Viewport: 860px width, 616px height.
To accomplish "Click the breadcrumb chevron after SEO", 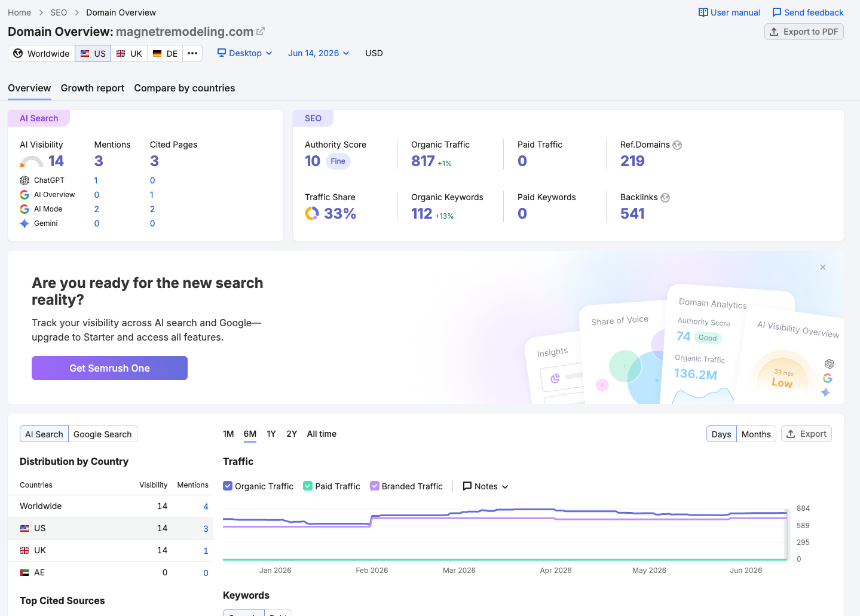I will click(x=76, y=13).
